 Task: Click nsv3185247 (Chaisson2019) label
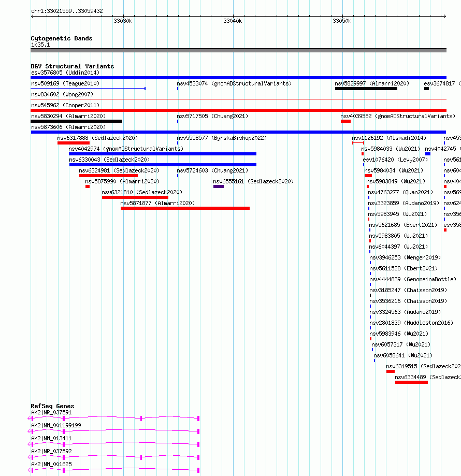click(408, 290)
